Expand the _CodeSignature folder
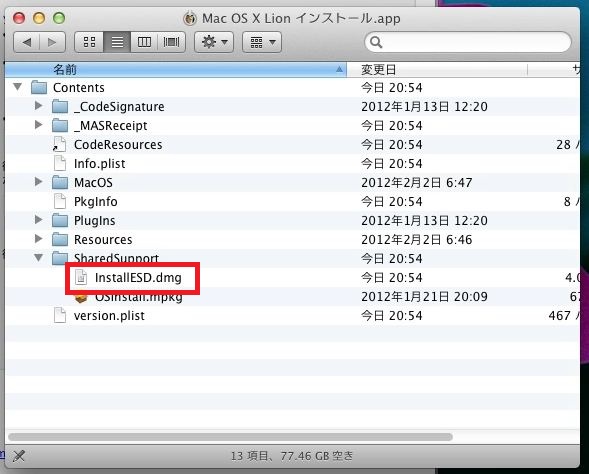This screenshot has height=474, width=589. (x=38, y=106)
